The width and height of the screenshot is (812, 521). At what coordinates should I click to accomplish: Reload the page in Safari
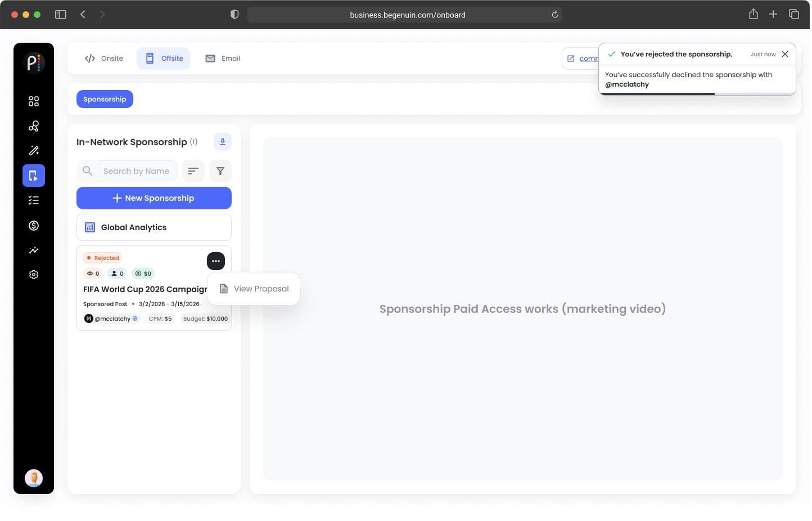[x=555, y=15]
